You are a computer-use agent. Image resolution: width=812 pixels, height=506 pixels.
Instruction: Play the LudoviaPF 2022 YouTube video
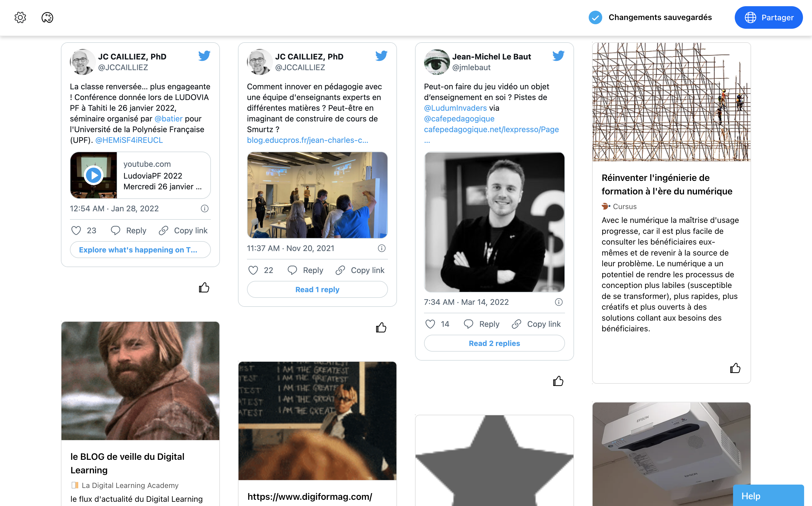pyautogui.click(x=93, y=175)
